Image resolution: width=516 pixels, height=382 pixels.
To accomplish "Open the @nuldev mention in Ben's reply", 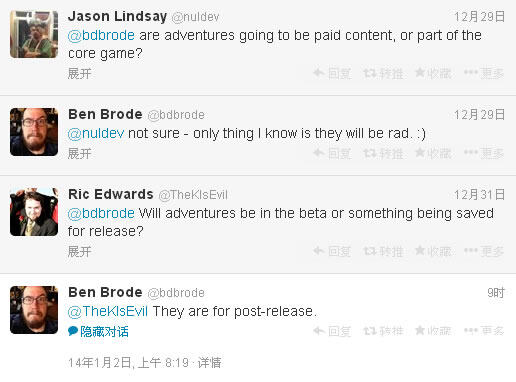I will 96,134.
